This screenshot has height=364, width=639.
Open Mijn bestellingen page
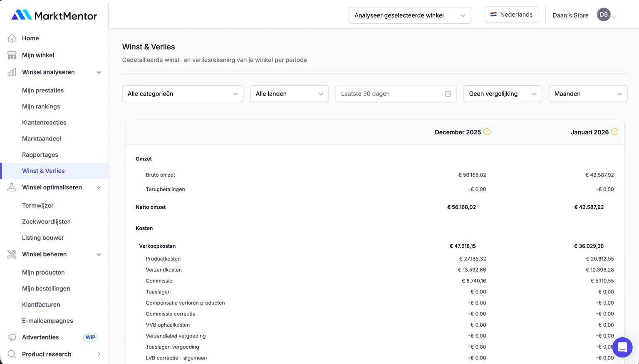pos(46,289)
